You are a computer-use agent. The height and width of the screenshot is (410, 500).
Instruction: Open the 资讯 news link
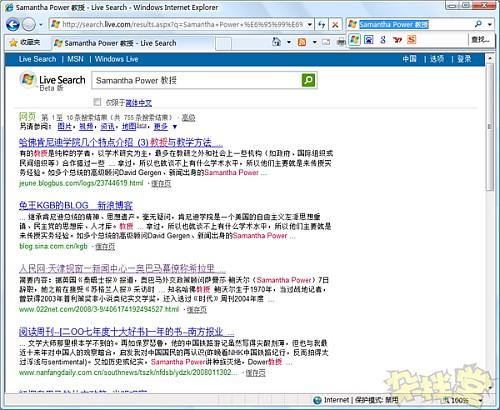(107, 126)
